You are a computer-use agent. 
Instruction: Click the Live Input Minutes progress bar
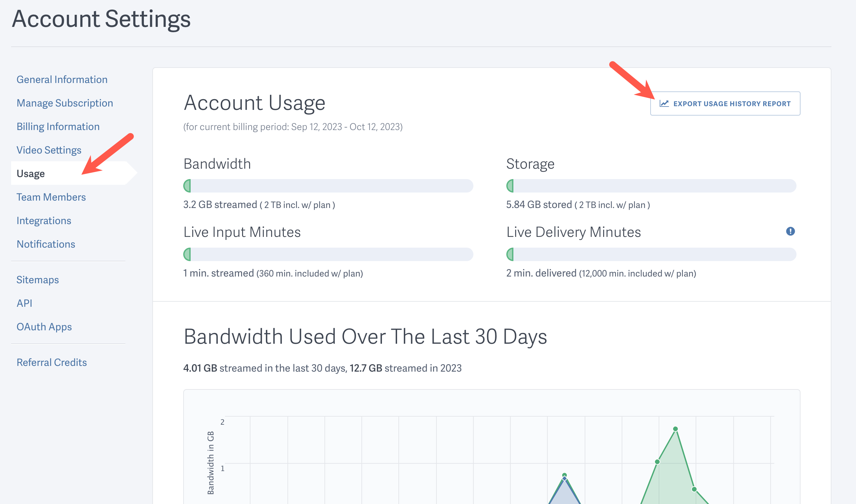point(328,254)
